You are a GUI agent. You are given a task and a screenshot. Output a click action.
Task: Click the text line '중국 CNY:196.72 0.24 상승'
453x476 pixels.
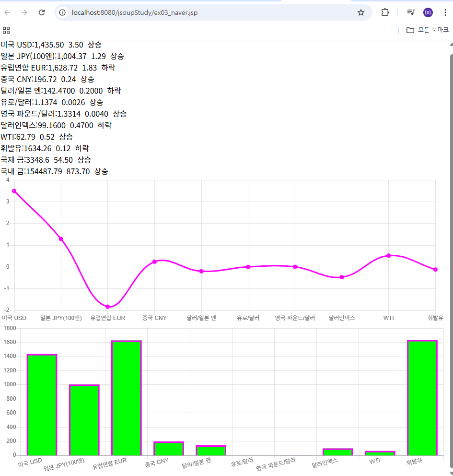click(x=47, y=79)
